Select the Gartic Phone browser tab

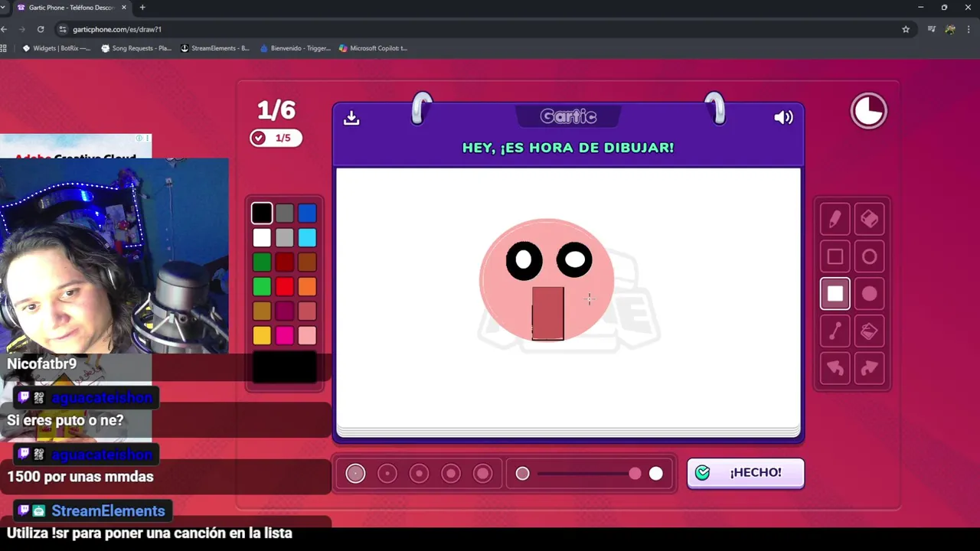click(73, 8)
